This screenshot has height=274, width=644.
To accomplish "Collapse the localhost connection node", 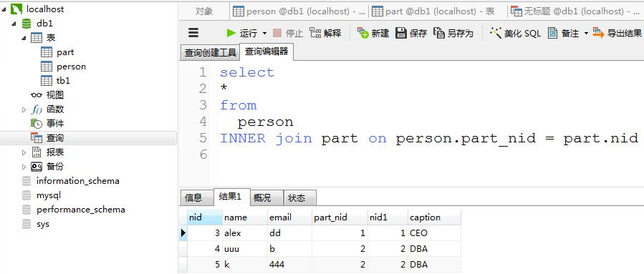I will [4, 9].
